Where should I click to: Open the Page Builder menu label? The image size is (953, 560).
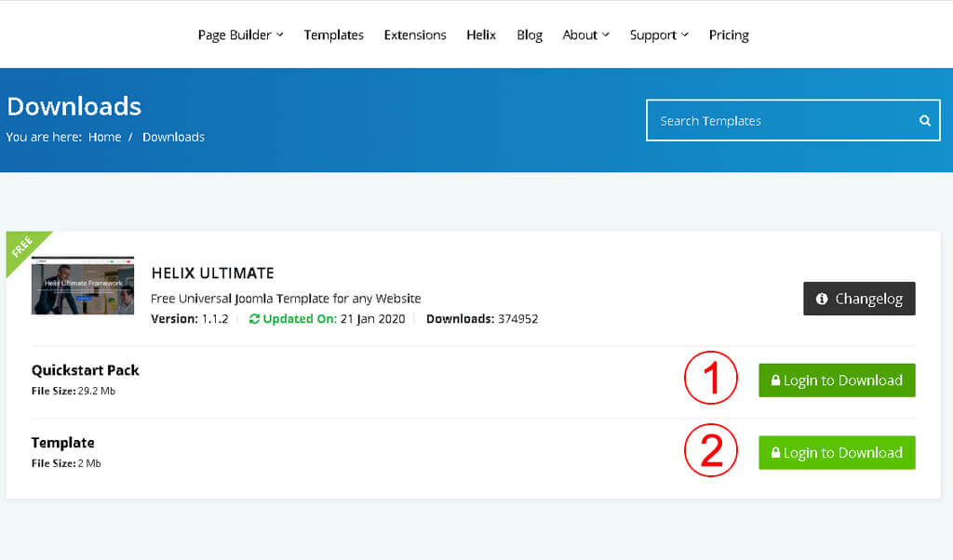click(235, 35)
